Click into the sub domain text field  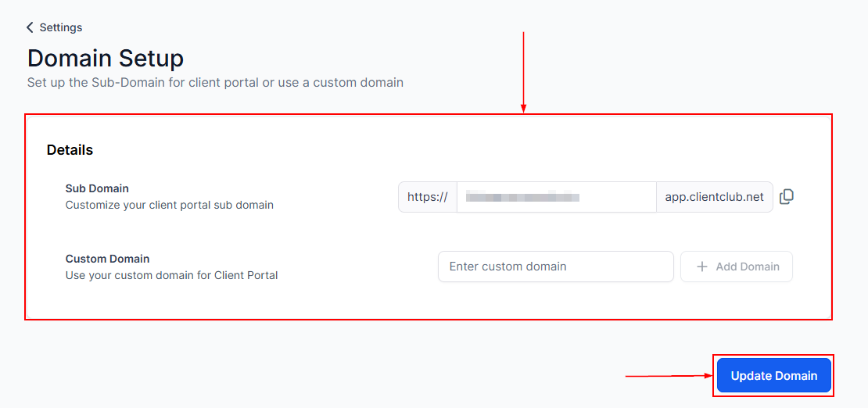(556, 197)
